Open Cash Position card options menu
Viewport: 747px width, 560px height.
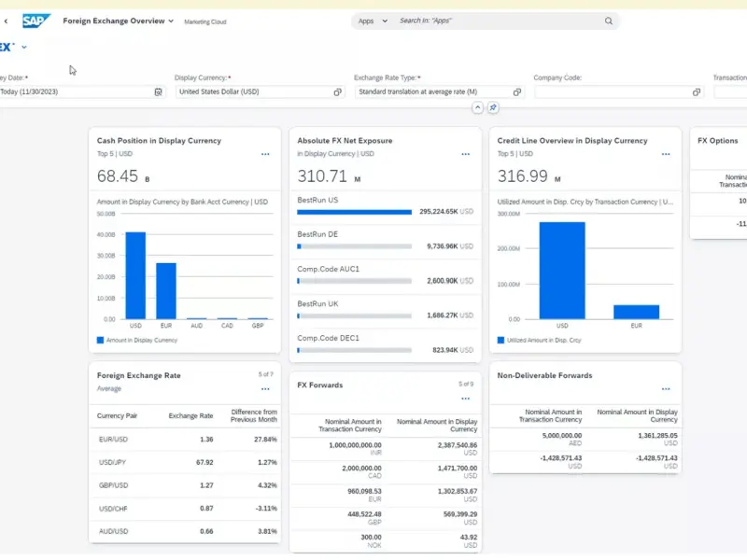265,154
